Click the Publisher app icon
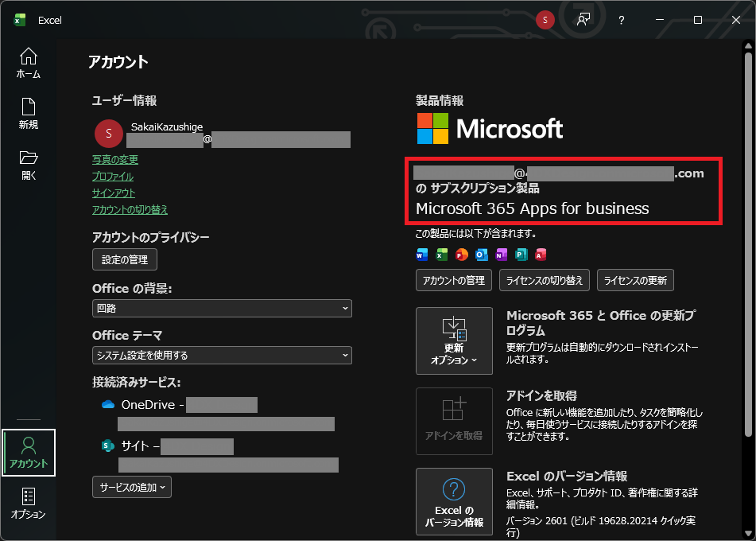 click(521, 255)
